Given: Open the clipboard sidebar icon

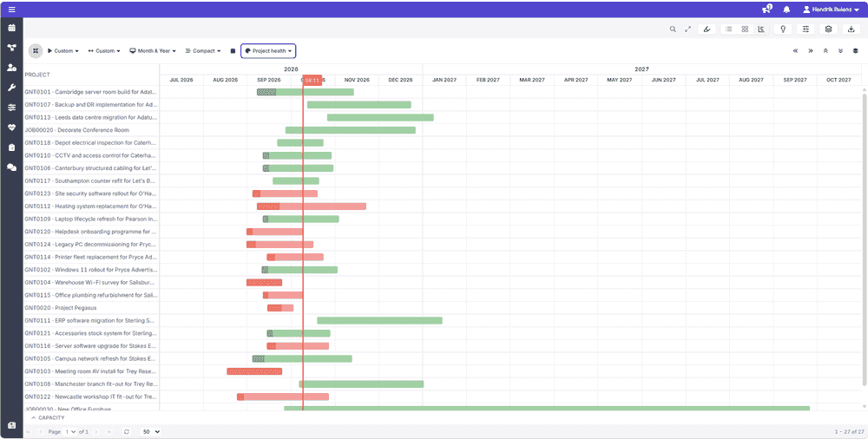Looking at the screenshot, I should [x=11, y=147].
